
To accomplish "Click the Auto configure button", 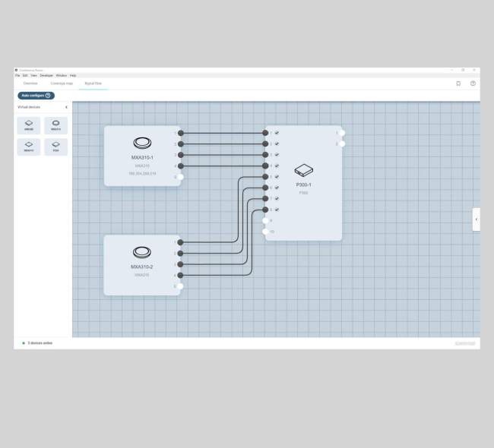I will click(36, 96).
